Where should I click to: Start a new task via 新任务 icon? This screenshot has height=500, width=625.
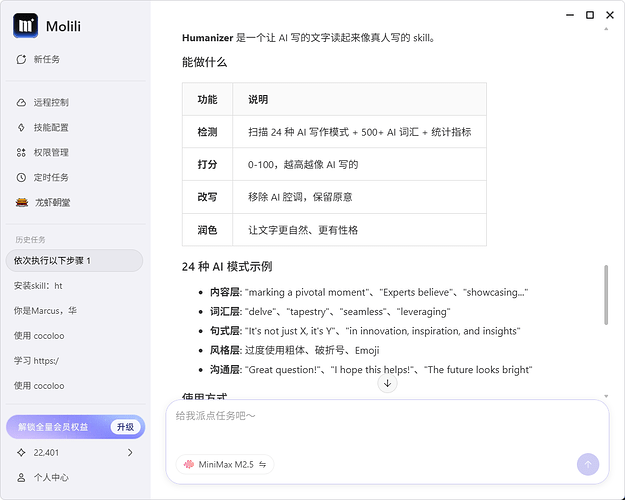tap(21, 59)
